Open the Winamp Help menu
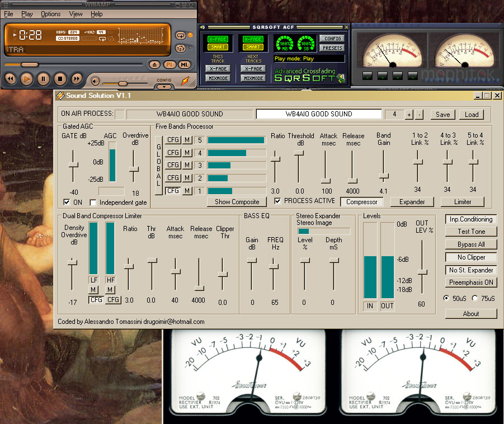Image resolution: width=504 pixels, height=424 pixels. (96, 14)
